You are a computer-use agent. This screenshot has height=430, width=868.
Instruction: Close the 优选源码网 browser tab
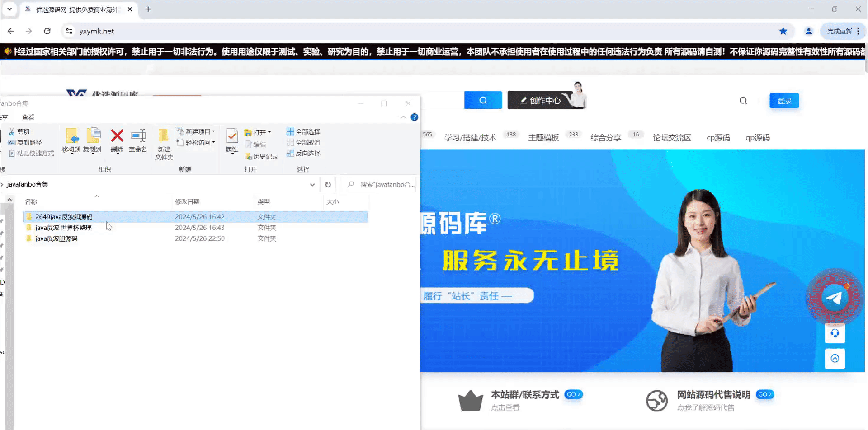(x=130, y=9)
